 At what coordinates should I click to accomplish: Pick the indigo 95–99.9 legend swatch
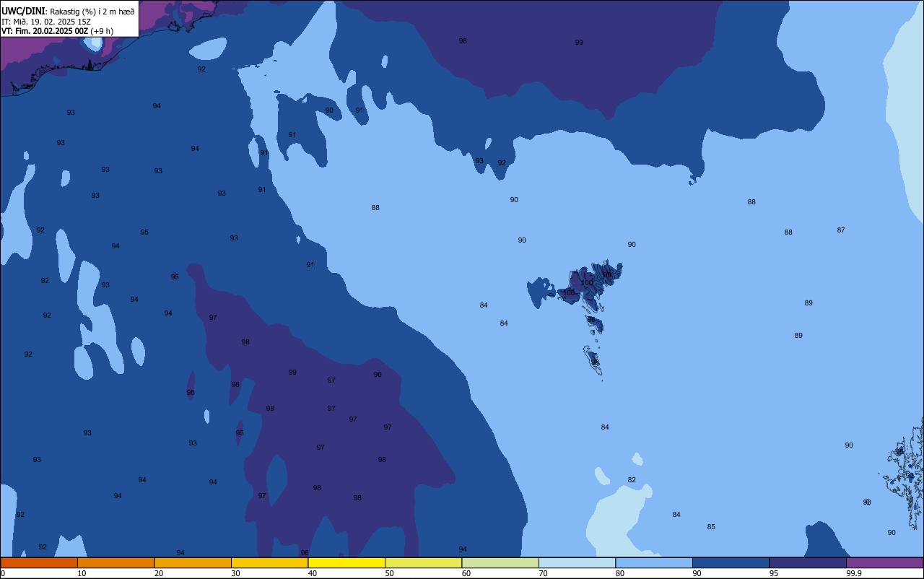pyautogui.click(x=808, y=562)
